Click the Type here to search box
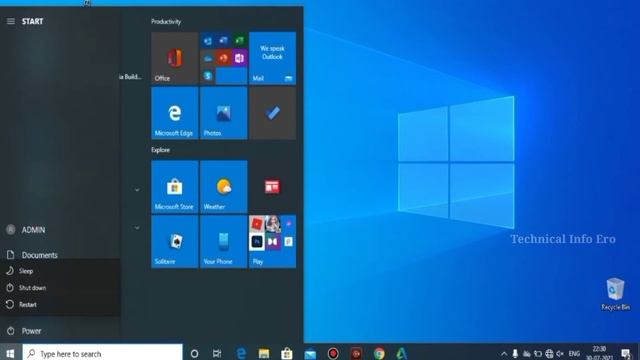The width and height of the screenshot is (640, 360). pos(102,353)
